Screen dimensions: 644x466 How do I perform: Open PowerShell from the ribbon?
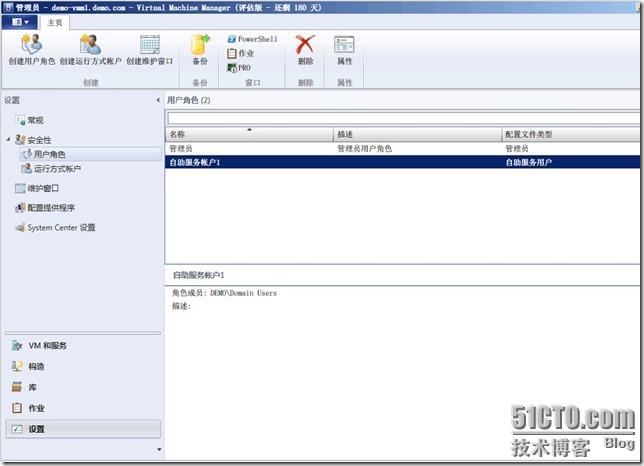point(252,39)
